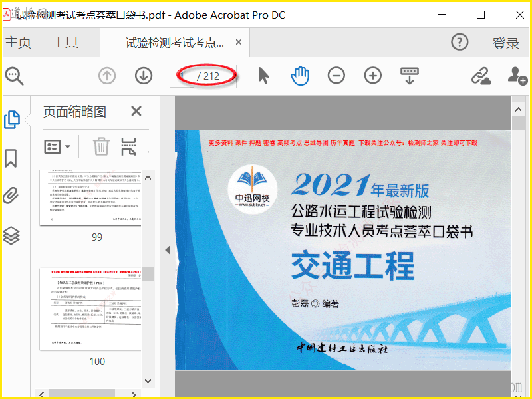Go to previous page arrow
532x399 pixels.
click(107, 76)
